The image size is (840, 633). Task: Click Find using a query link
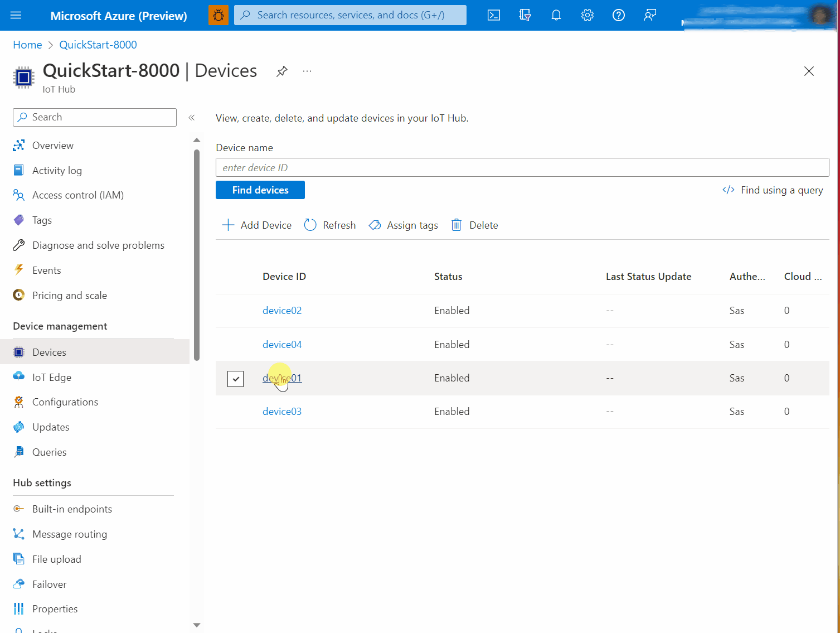coord(773,190)
